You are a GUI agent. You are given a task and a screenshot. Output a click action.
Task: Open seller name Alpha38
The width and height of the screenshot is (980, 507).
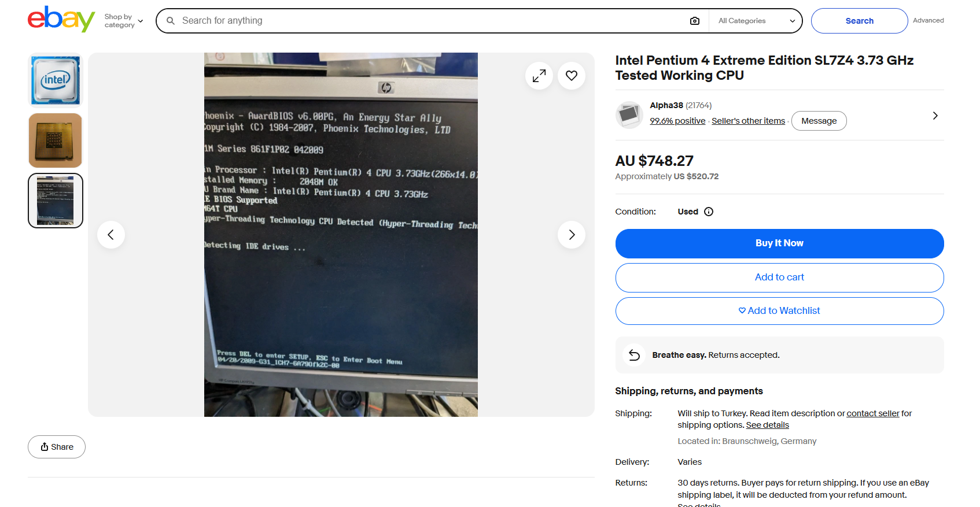click(x=666, y=105)
